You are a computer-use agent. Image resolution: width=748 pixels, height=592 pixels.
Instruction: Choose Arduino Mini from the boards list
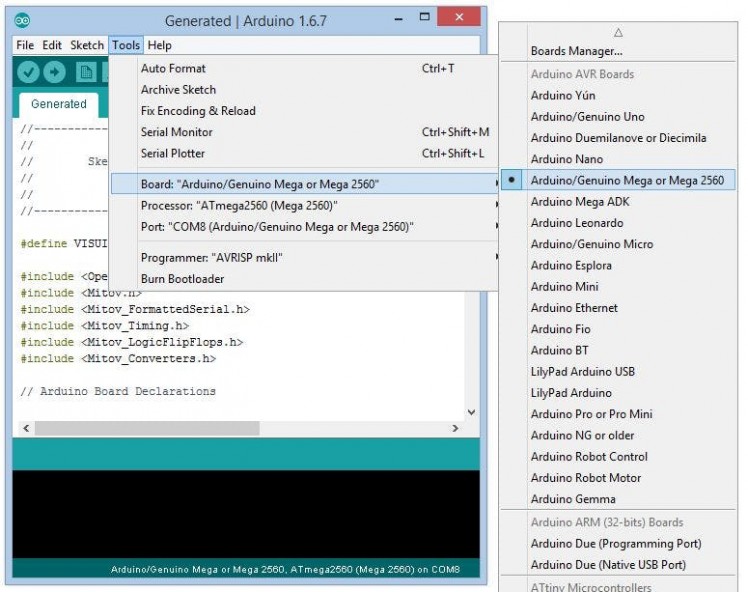(x=618, y=287)
